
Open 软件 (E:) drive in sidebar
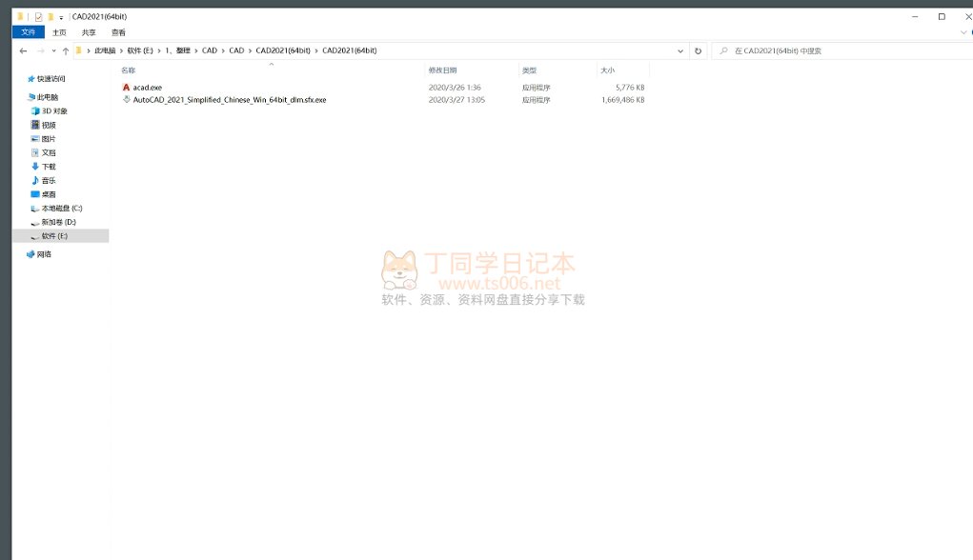tap(54, 236)
